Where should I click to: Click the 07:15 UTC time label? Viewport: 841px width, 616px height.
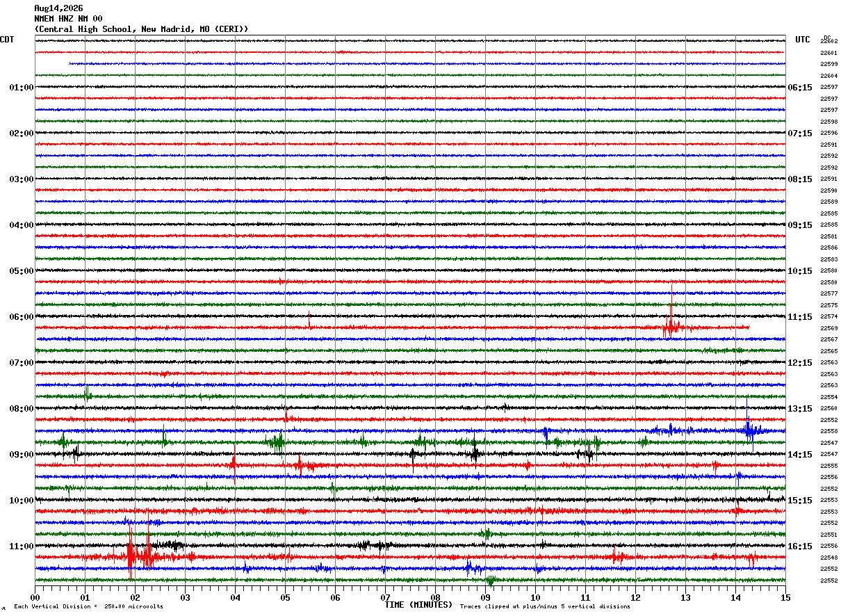[x=800, y=133]
